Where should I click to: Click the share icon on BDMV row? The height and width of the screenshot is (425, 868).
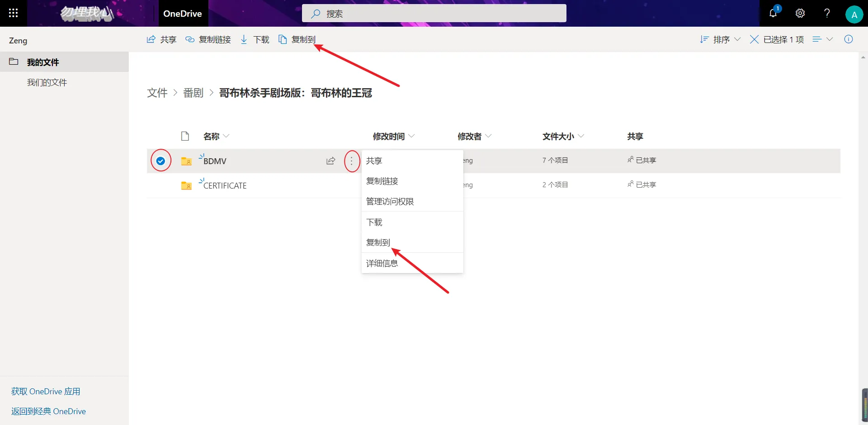click(331, 161)
